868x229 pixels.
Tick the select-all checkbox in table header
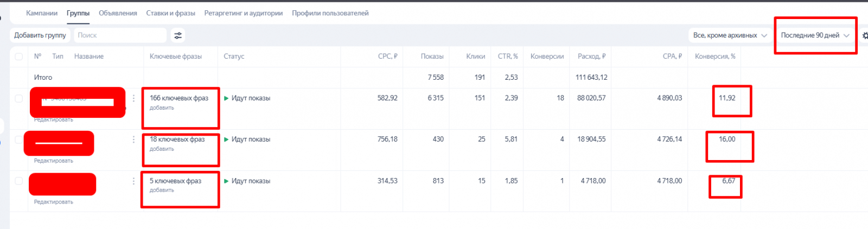pos(19,56)
